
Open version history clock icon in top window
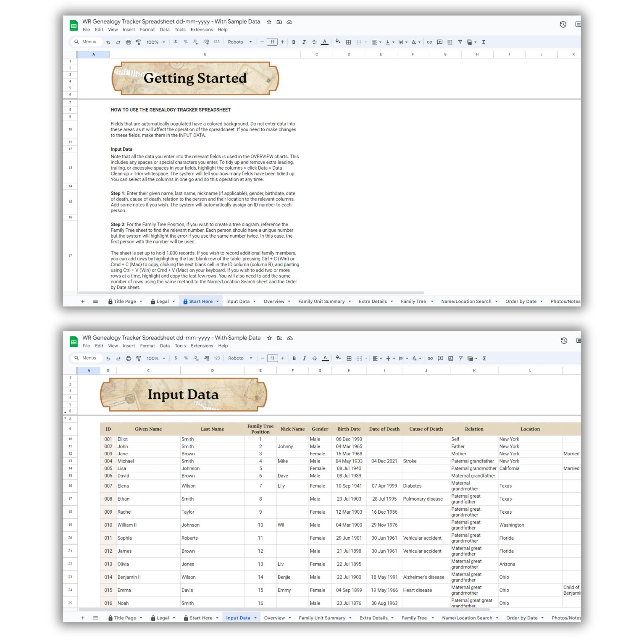[563, 24]
